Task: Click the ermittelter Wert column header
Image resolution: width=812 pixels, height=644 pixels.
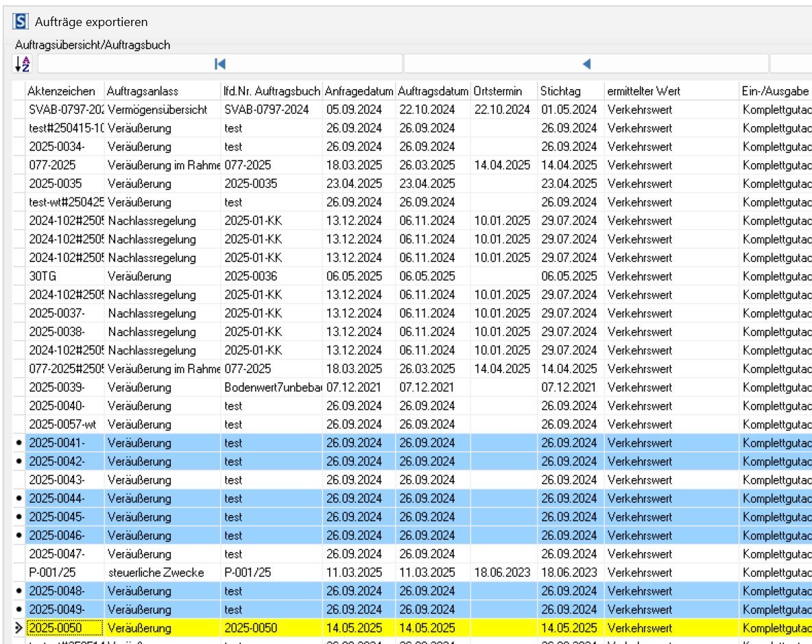Action: [671, 91]
